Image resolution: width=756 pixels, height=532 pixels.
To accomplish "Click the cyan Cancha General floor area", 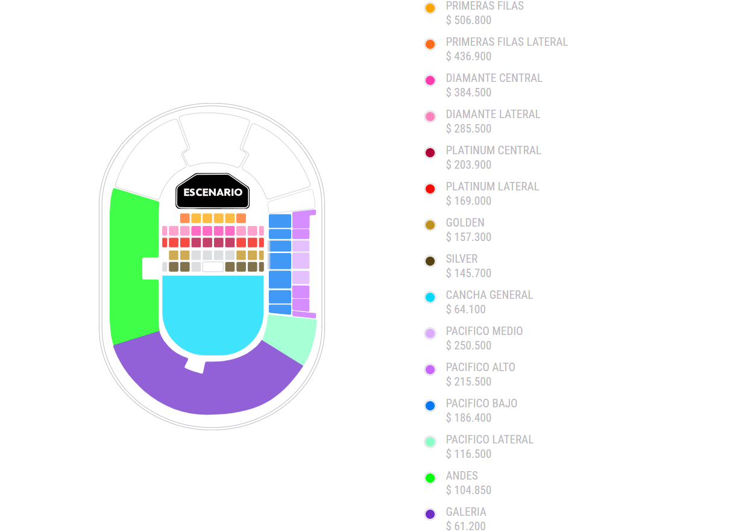I will pyautogui.click(x=213, y=313).
